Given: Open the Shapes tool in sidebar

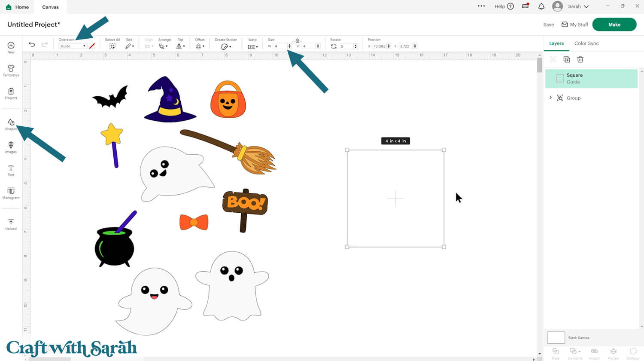Looking at the screenshot, I should (11, 124).
